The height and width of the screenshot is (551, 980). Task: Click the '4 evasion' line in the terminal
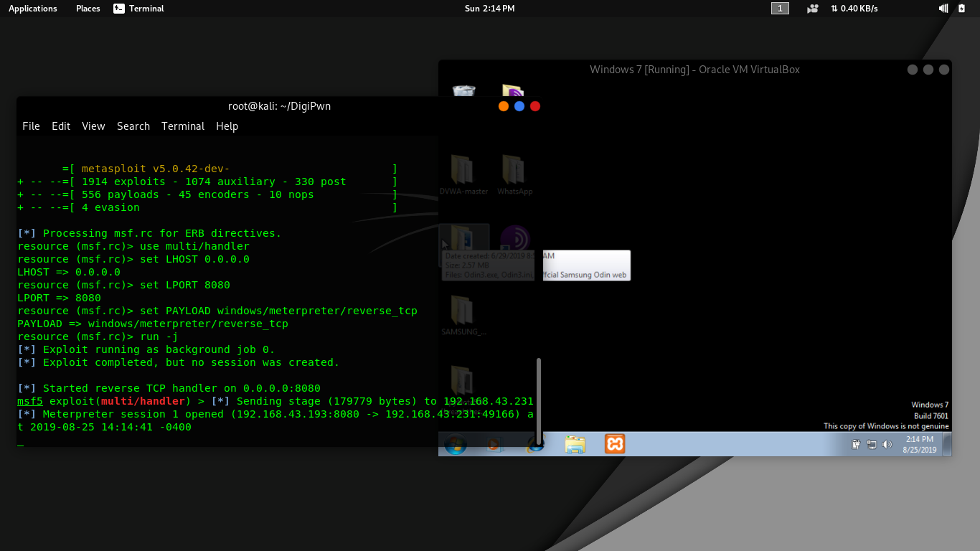110,208
